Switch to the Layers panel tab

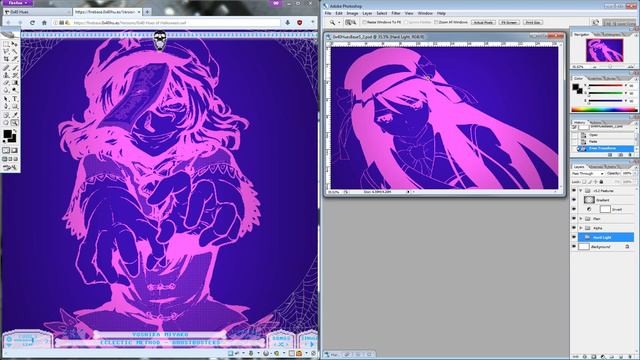pos(579,167)
